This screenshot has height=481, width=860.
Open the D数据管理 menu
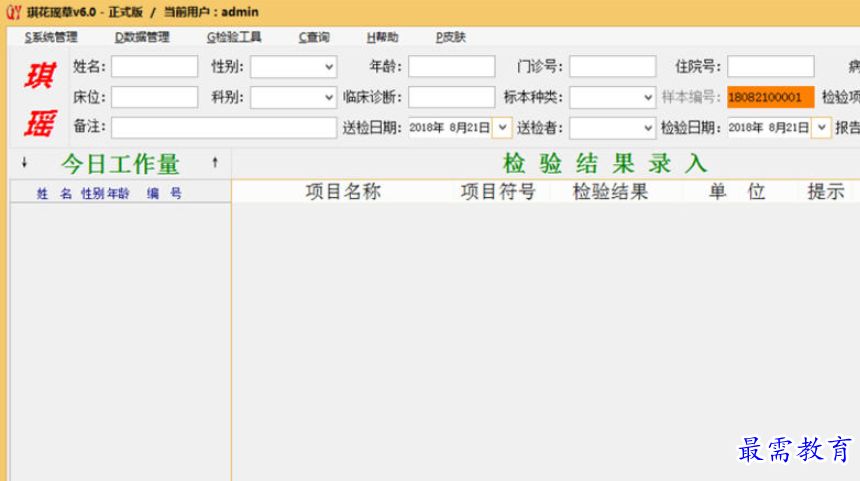(142, 37)
